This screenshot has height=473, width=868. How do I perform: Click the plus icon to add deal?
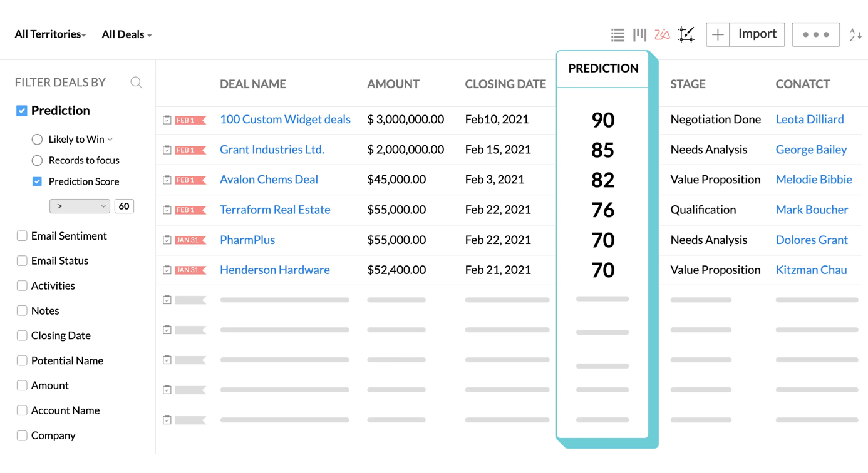click(718, 35)
